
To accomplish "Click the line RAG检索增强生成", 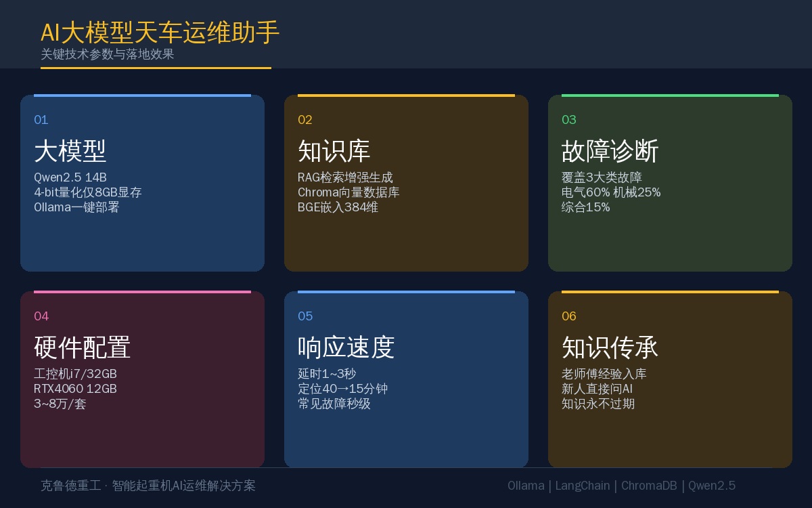I will [345, 177].
